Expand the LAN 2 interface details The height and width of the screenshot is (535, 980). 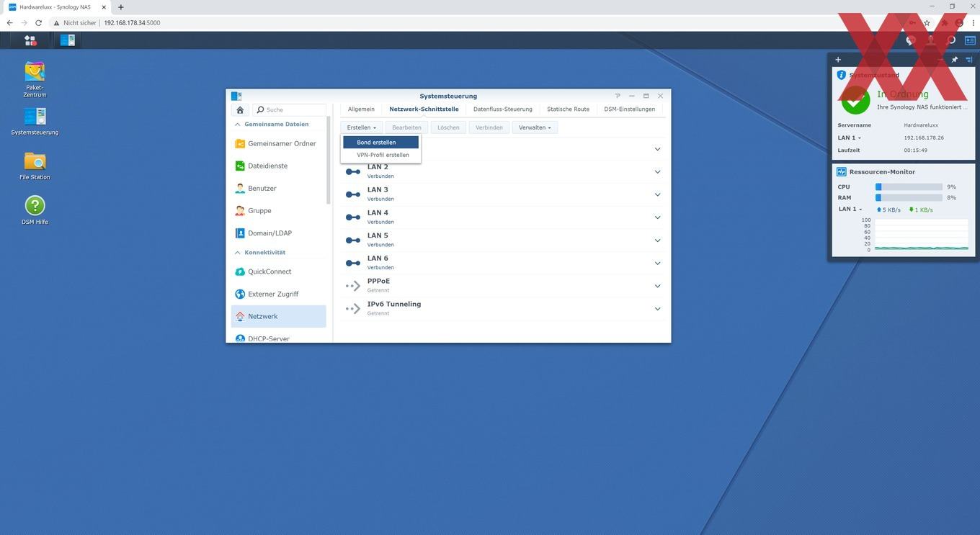pos(657,172)
